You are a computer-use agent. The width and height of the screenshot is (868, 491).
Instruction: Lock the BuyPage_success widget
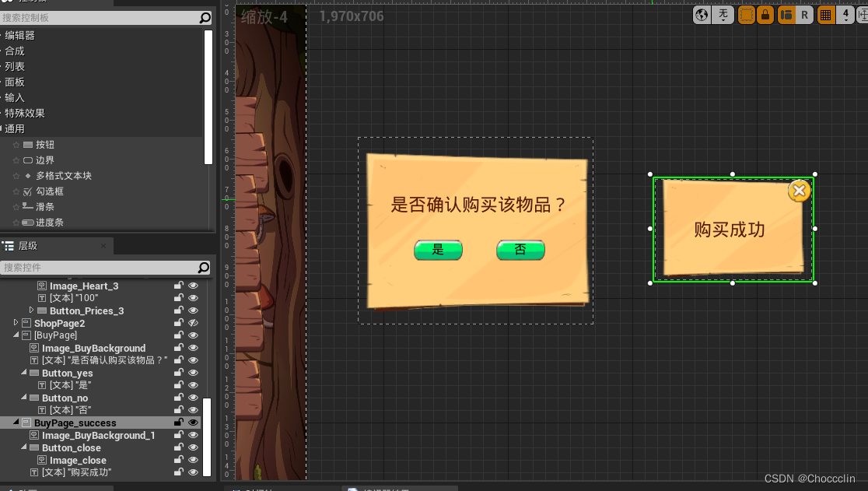179,423
